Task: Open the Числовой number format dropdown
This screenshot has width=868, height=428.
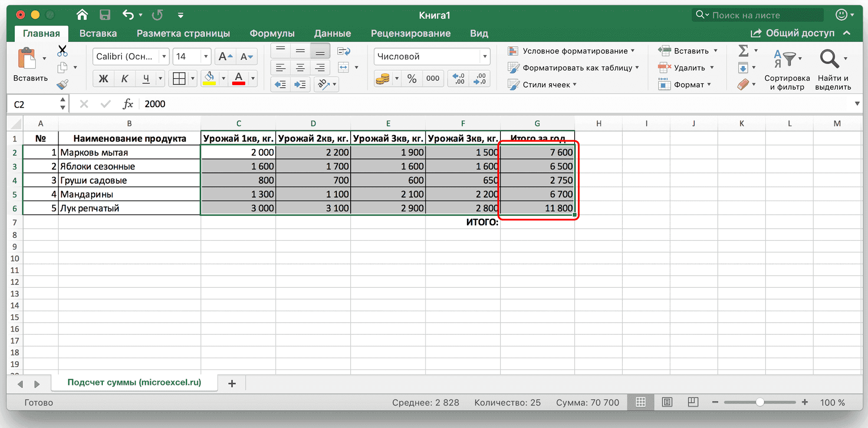Action: click(484, 56)
